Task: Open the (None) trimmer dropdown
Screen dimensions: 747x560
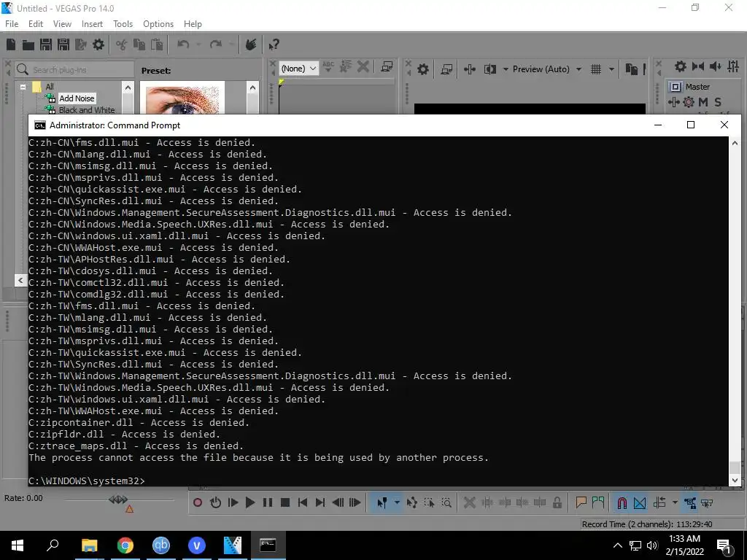Action: point(298,69)
